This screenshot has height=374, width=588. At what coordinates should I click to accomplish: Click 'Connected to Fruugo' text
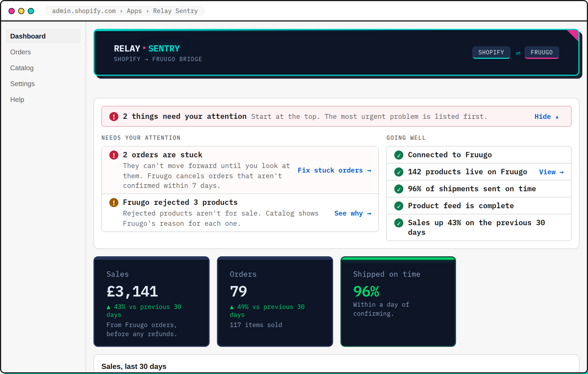450,155
